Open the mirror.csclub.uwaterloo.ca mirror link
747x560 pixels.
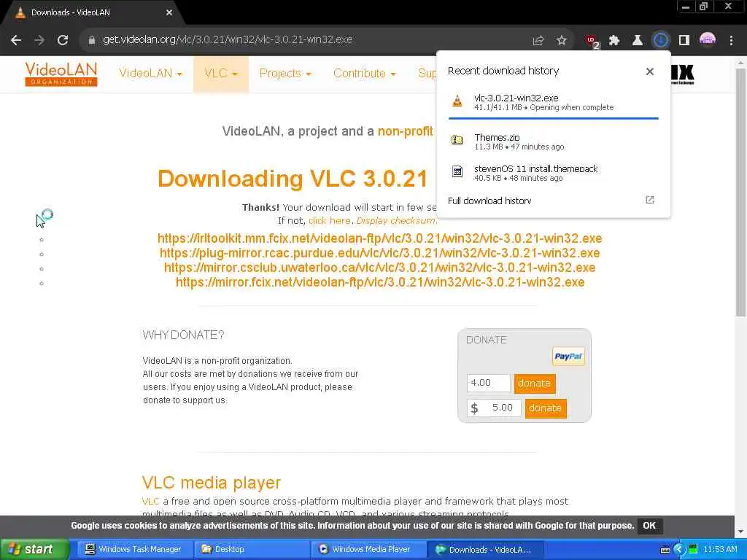point(379,268)
